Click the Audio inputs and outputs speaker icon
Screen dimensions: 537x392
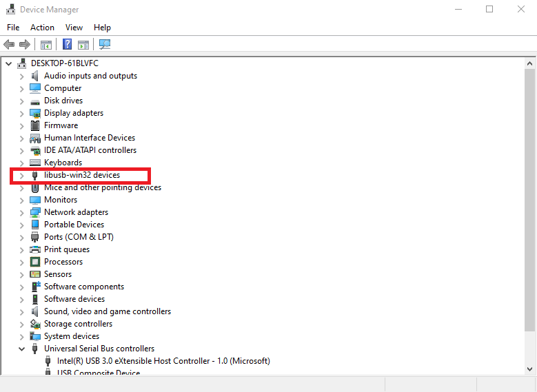point(34,76)
